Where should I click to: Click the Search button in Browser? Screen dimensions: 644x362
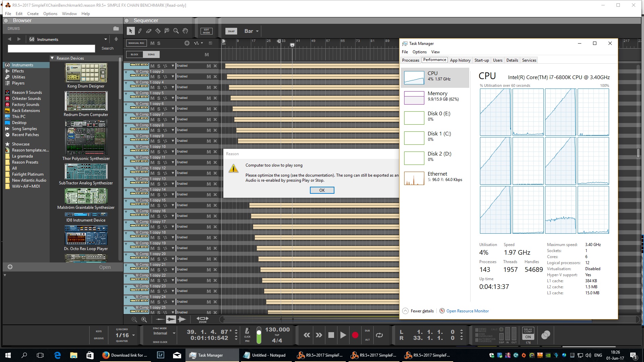click(107, 49)
